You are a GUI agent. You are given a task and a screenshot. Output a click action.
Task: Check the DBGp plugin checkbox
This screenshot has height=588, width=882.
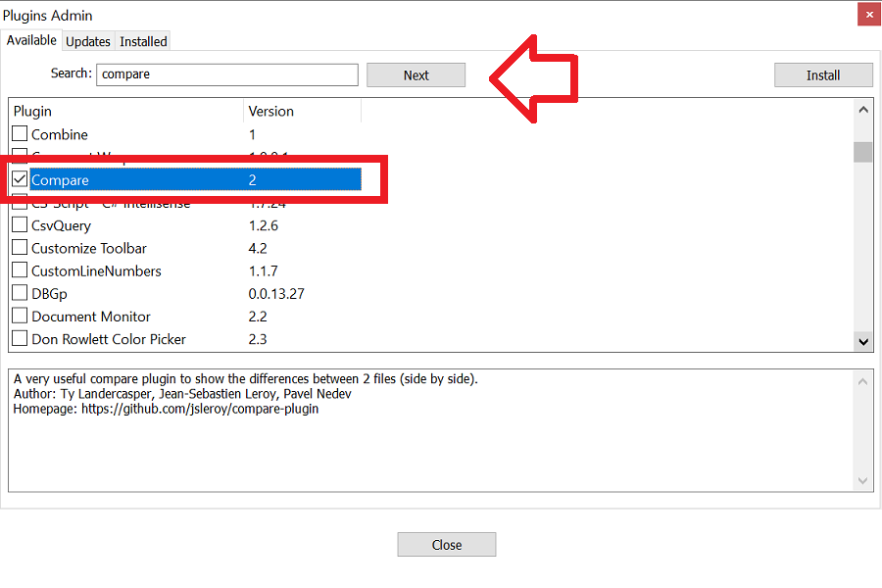click(x=19, y=293)
